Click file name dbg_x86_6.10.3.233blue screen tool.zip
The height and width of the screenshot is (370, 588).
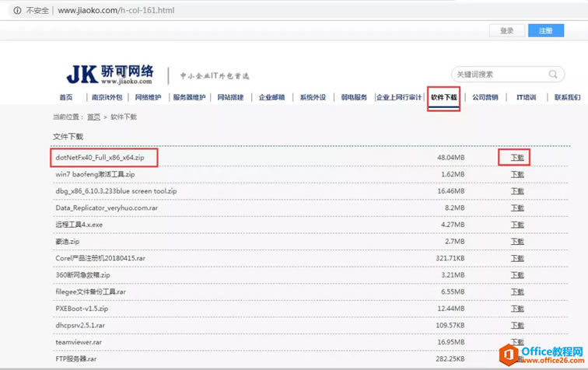click(116, 191)
